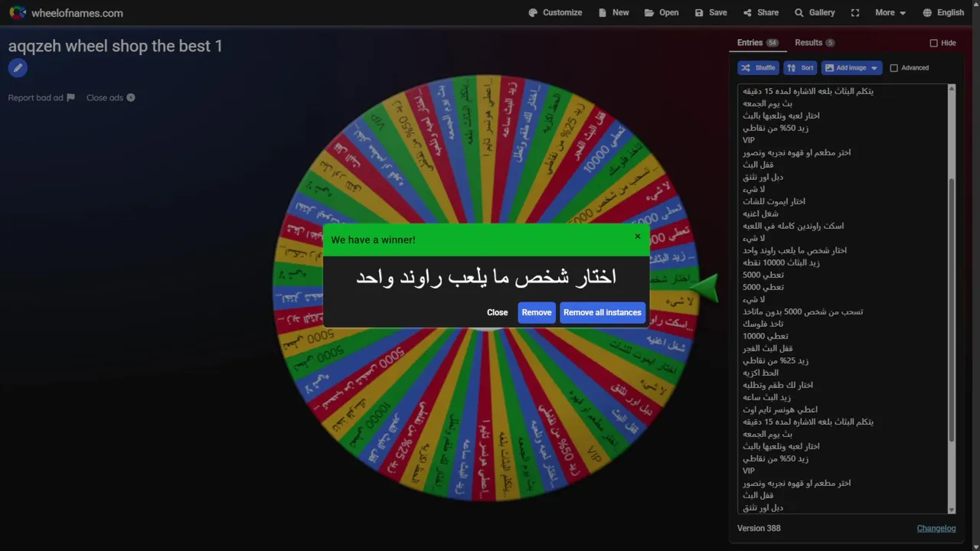Report bad ad flag link
The width and height of the screenshot is (980, 551).
41,98
